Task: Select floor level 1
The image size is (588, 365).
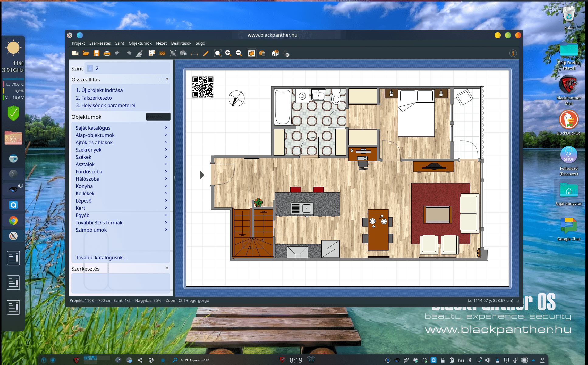Action: [90, 68]
